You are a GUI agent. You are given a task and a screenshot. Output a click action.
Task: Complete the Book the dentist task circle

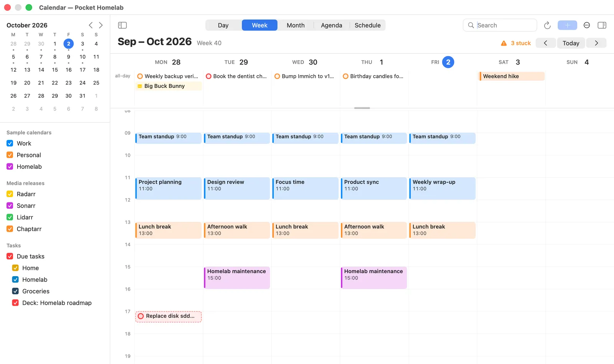(x=208, y=76)
